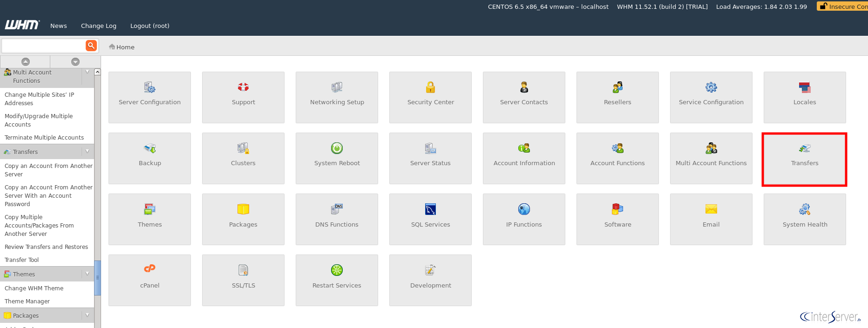Open SQL Services tile
This screenshot has height=328, width=868.
[430, 219]
